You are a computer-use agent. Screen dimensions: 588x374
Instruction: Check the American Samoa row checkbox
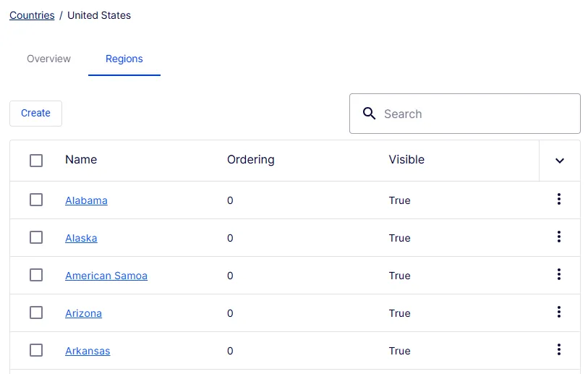point(36,275)
